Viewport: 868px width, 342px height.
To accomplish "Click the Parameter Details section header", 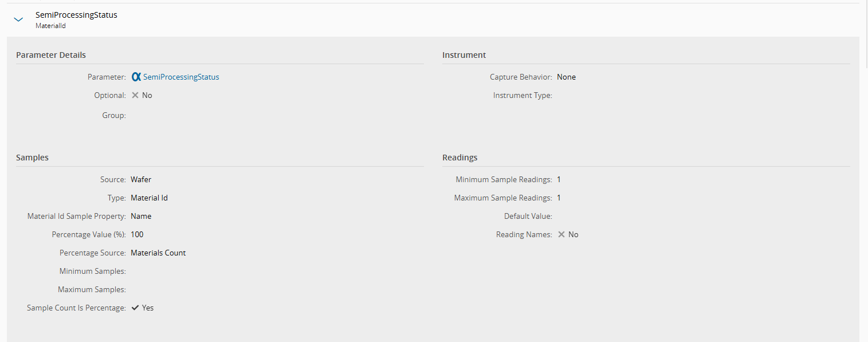I will point(51,55).
